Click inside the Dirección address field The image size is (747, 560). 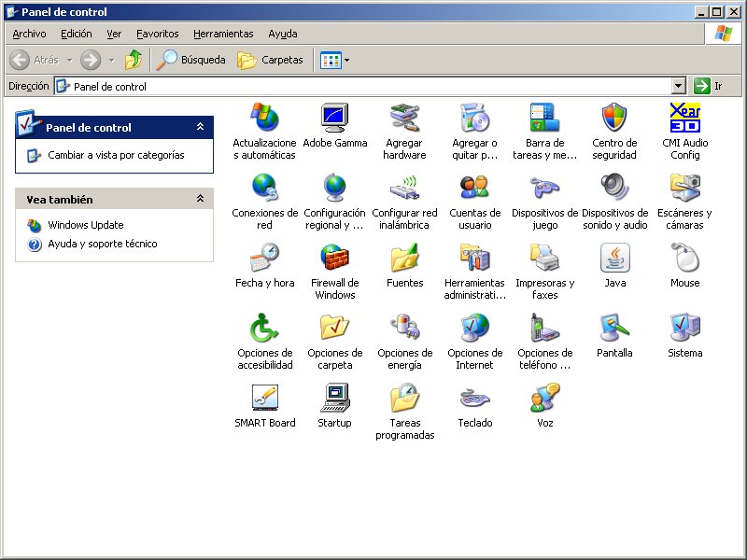click(x=364, y=86)
